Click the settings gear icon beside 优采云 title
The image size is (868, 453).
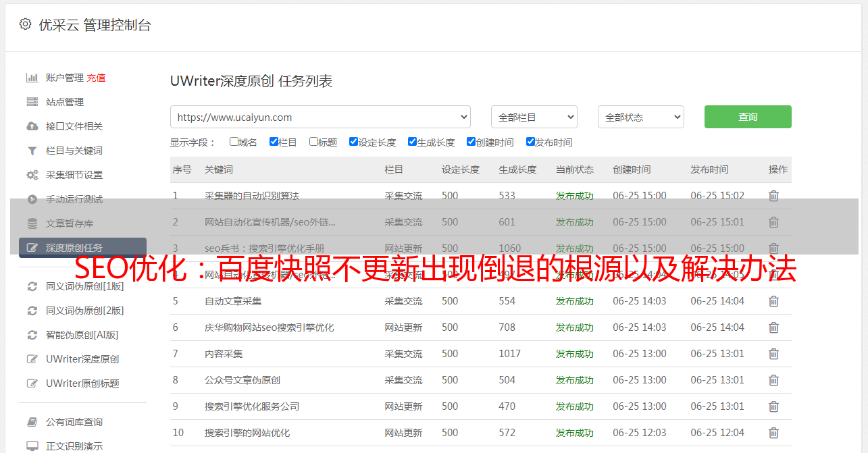pos(25,24)
